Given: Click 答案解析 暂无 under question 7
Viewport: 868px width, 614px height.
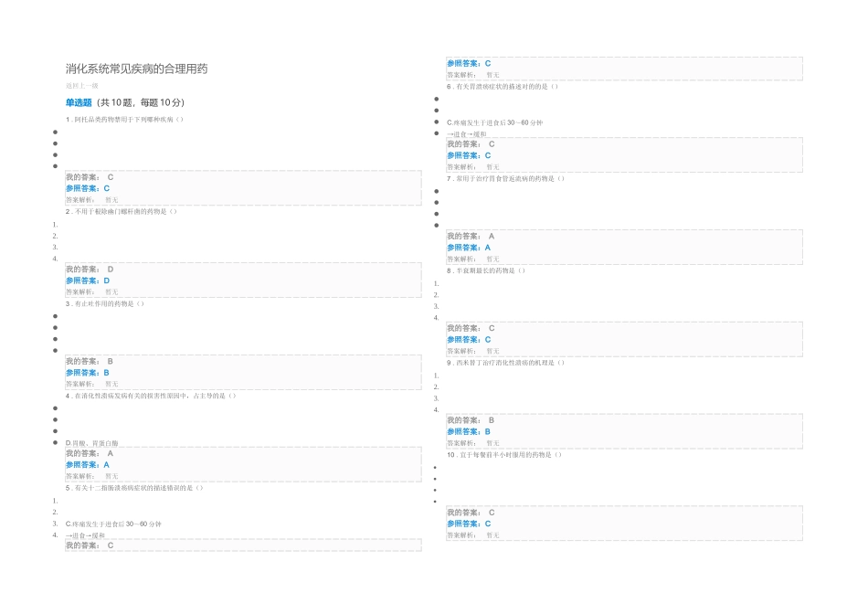Looking at the screenshot, I should [x=473, y=259].
